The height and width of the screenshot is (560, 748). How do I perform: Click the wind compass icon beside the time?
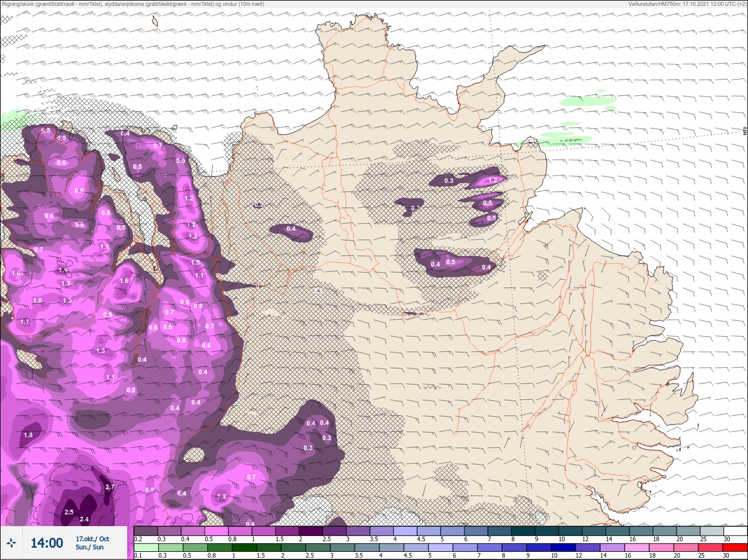tap(12, 544)
